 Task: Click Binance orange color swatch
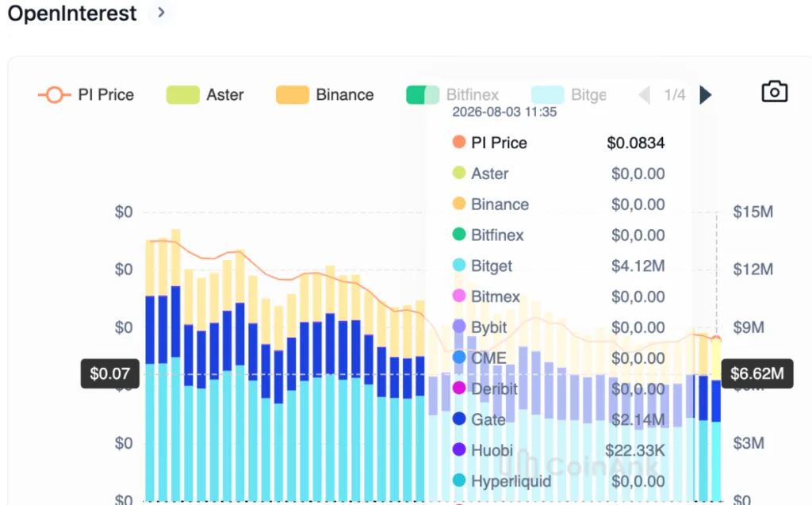[292, 95]
